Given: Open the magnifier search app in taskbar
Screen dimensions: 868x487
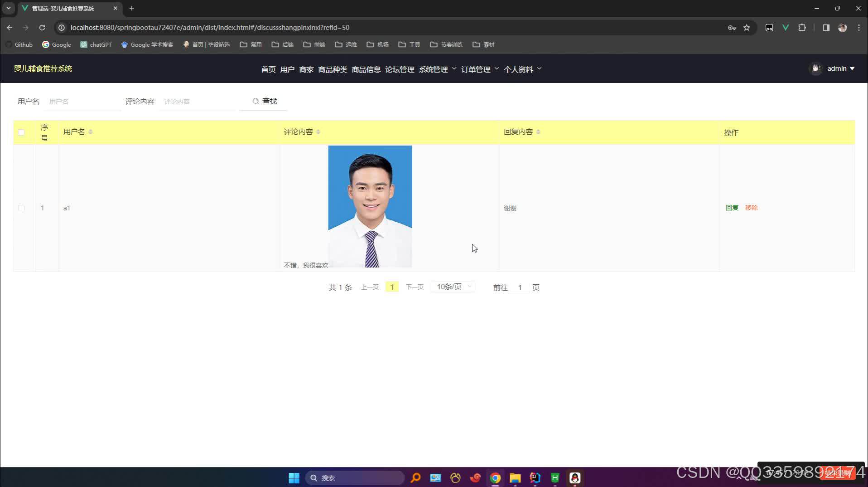Looking at the screenshot, I should 415,478.
